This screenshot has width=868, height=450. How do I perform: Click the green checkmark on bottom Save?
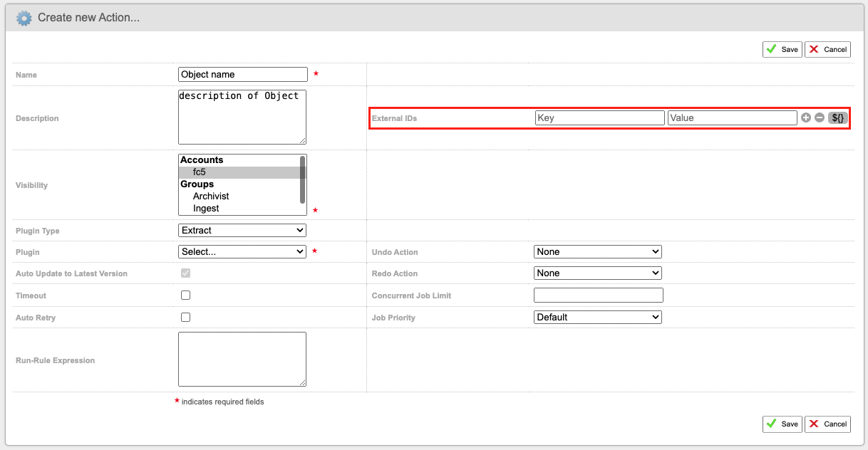[x=771, y=424]
